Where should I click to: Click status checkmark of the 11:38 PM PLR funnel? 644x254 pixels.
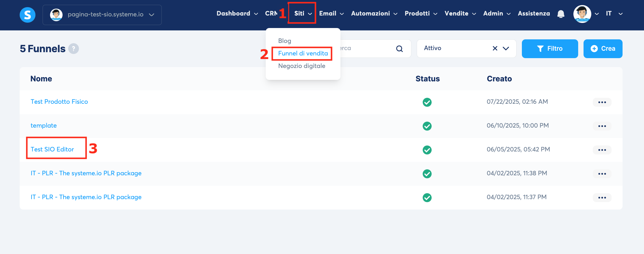coord(427,174)
